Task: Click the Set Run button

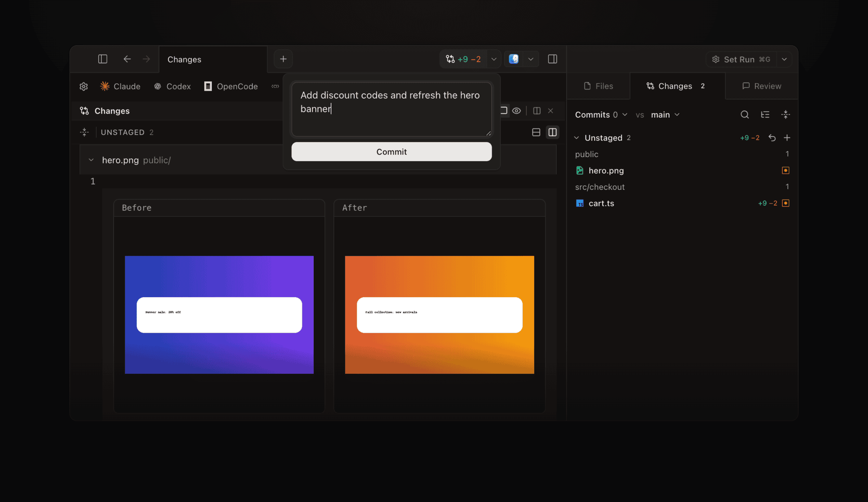Action: click(x=741, y=59)
